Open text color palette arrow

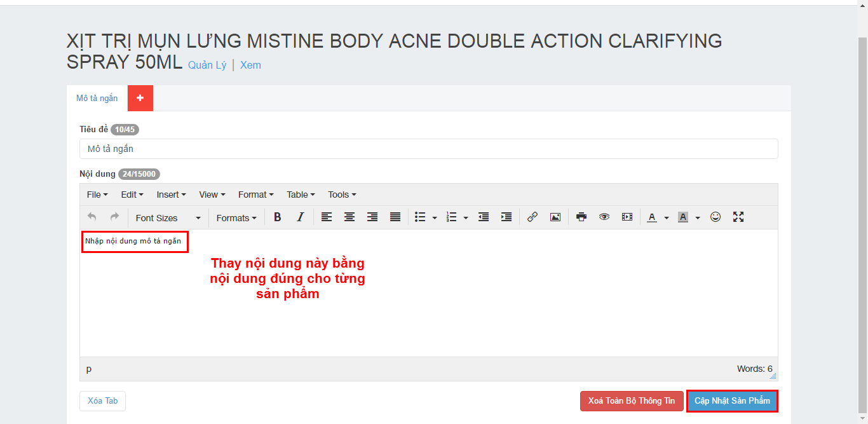[667, 218]
